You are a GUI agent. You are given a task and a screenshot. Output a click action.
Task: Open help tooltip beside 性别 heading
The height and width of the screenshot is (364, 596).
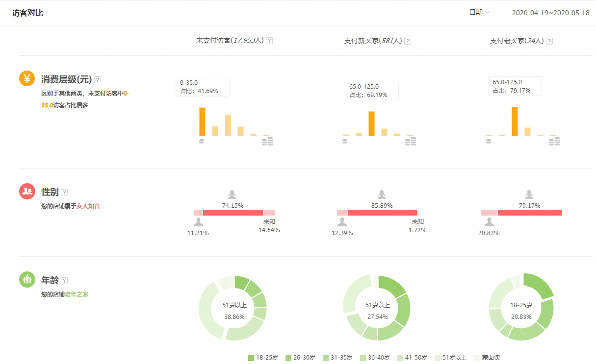(x=64, y=193)
